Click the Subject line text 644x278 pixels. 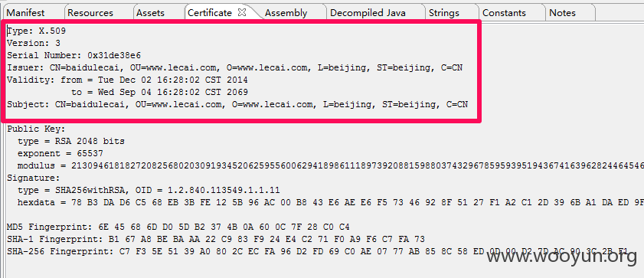coord(237,104)
